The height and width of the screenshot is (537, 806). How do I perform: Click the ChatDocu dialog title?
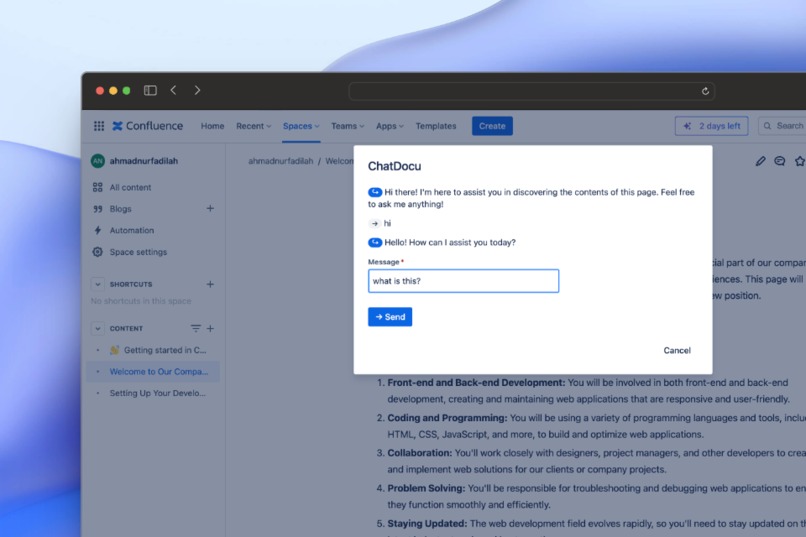pyautogui.click(x=394, y=166)
